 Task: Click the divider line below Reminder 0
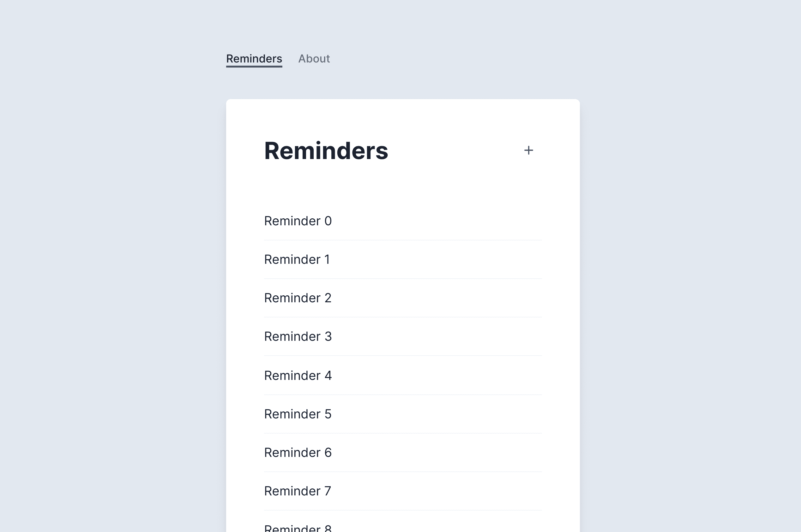click(403, 240)
